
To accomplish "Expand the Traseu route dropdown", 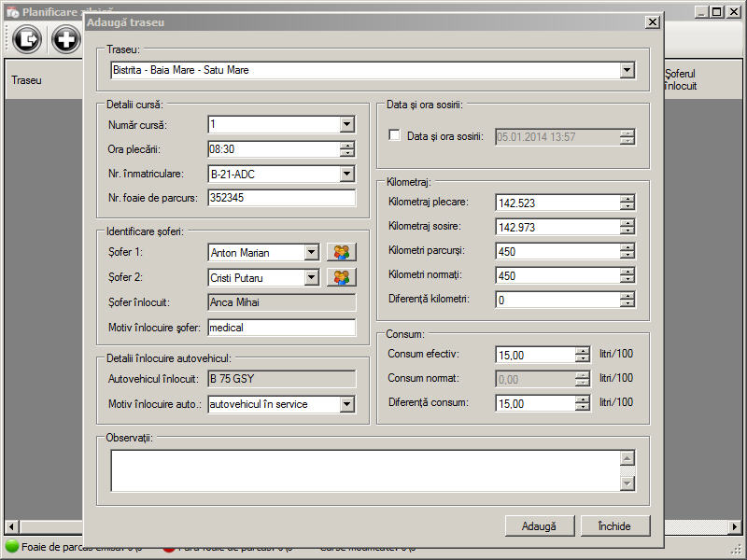I will (627, 71).
